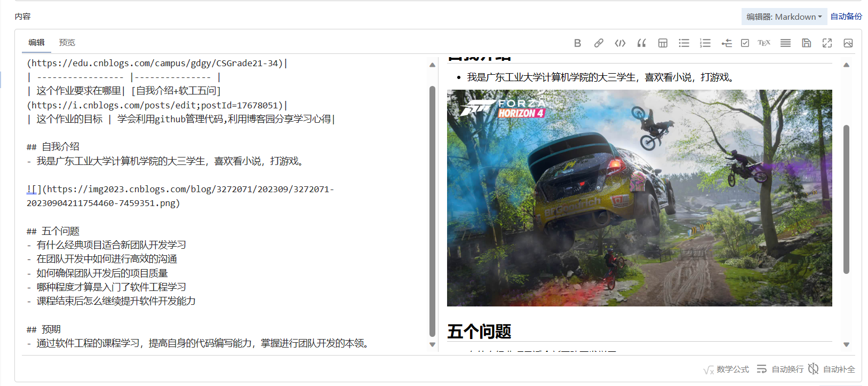The width and height of the screenshot is (868, 386).
Task: Click the image markdown URL line in editor
Action: tap(180, 196)
